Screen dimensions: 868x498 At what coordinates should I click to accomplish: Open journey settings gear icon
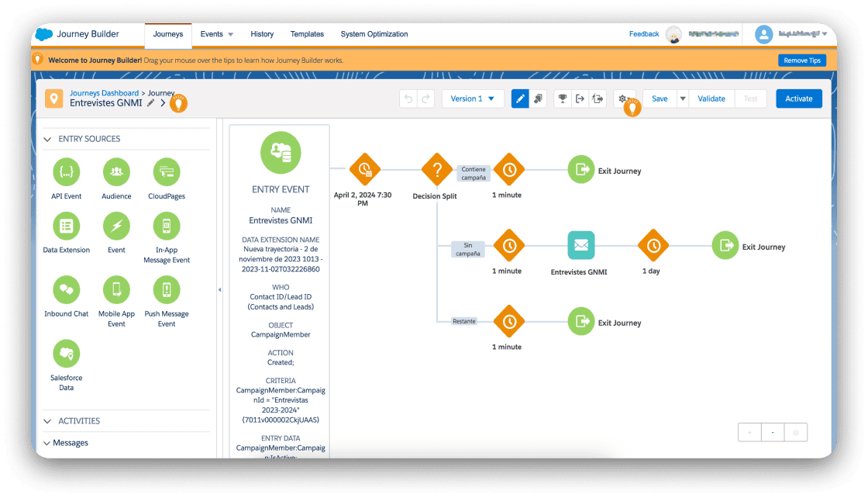click(622, 99)
